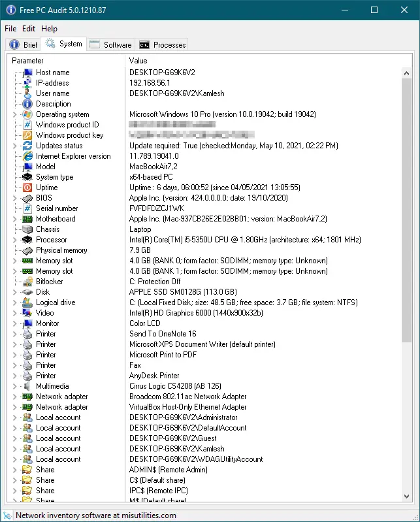Expand the Motherboard node
Viewport: 420px width, 522px height.
tap(14, 219)
